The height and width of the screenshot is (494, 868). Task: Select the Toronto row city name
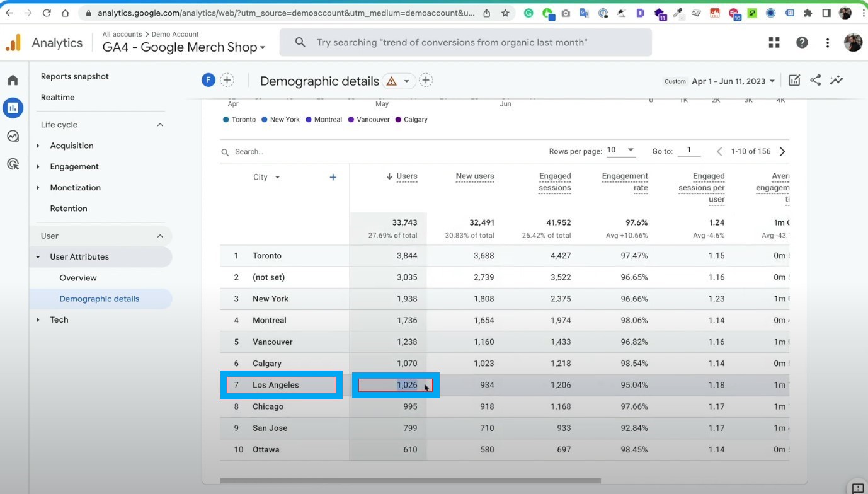click(x=267, y=256)
